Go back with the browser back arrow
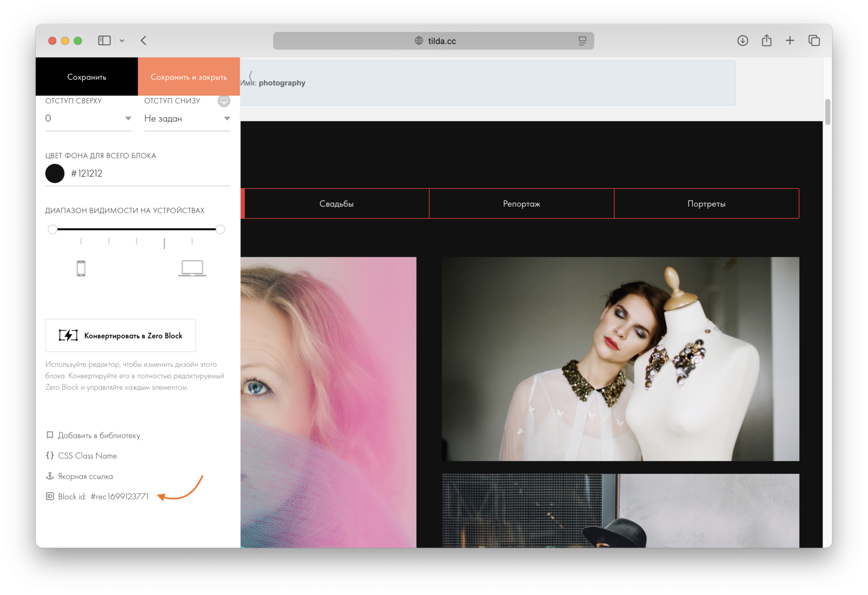The image size is (868, 595). point(144,40)
